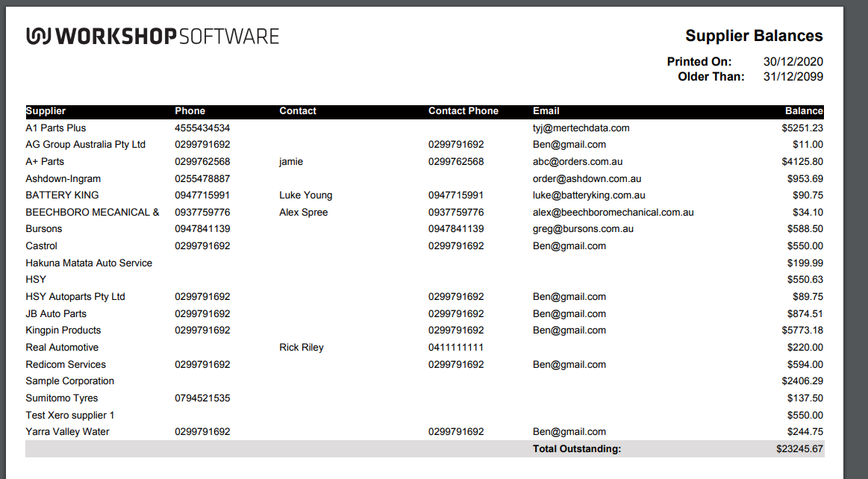Click balance $5773.18

[802, 331]
